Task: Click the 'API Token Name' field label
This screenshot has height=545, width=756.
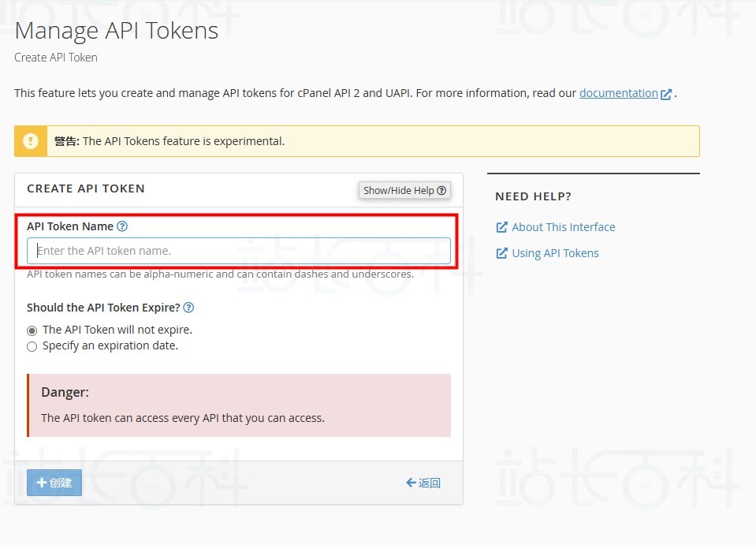Action: 70,226
